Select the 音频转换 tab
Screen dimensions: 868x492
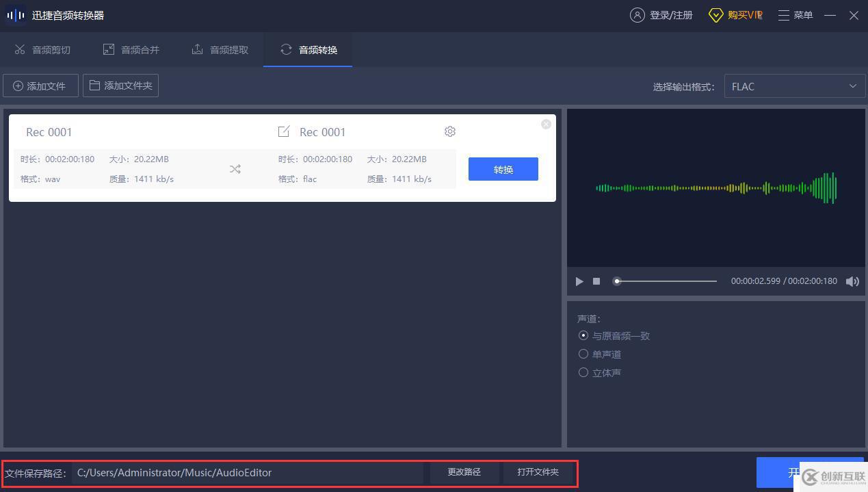308,49
